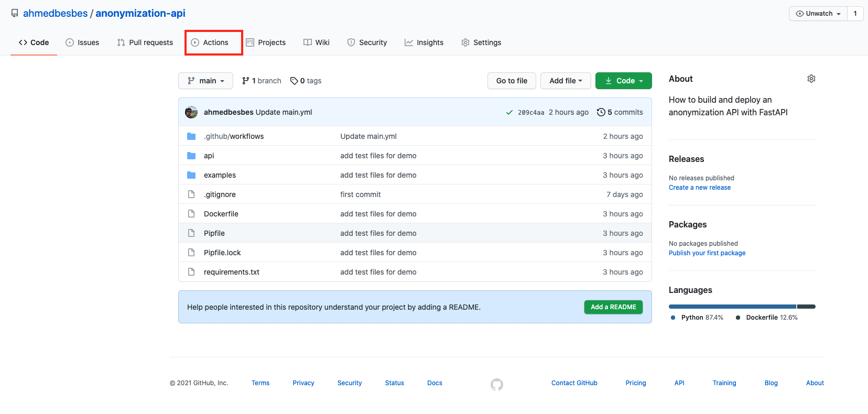Open the footer API link
Screen dimensions: 868x414
[679, 383]
